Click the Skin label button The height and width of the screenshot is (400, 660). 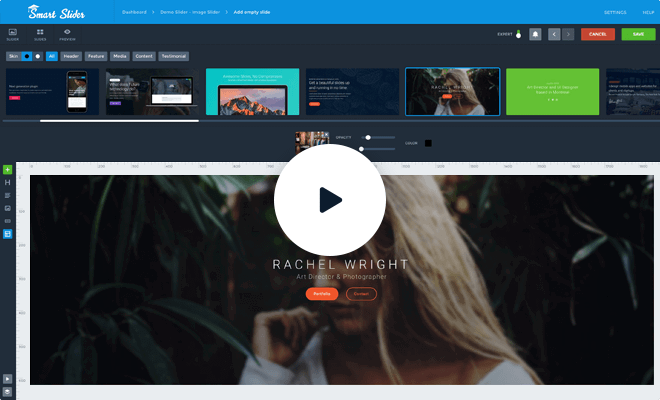(13, 56)
